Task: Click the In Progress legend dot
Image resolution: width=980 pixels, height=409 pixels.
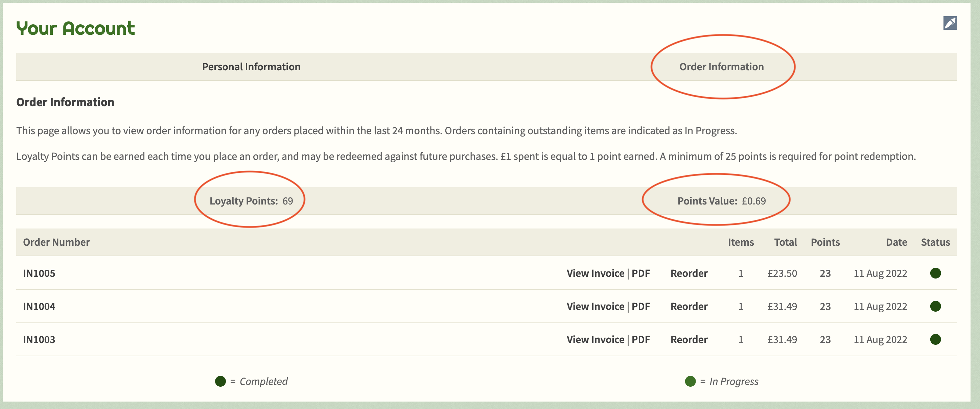Action: click(690, 381)
